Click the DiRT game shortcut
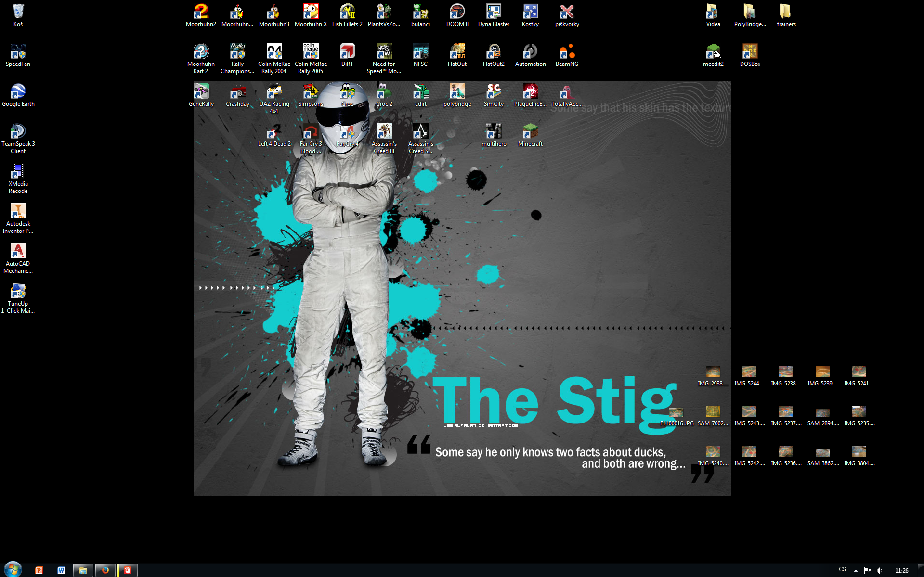This screenshot has height=577, width=924. [347, 55]
